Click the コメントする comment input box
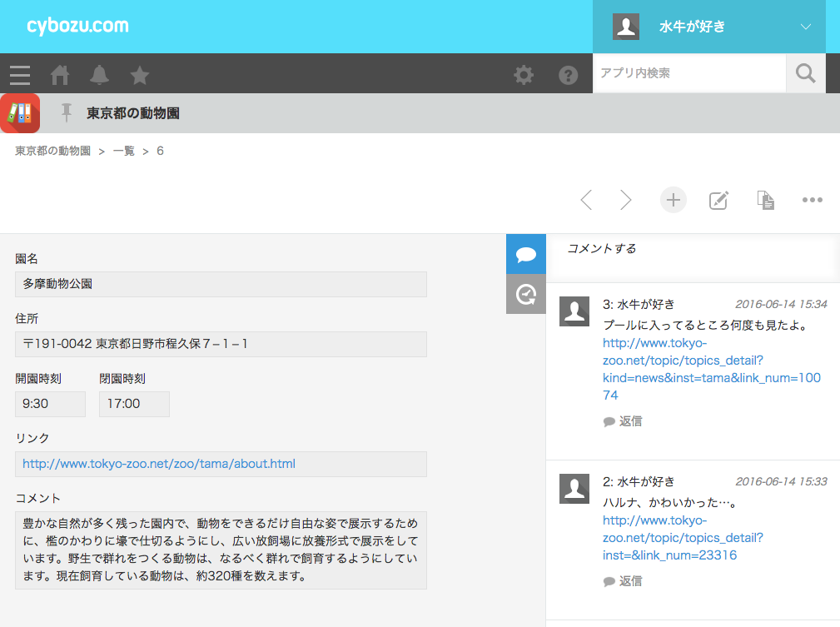The height and width of the screenshot is (627, 840). pyautogui.click(x=693, y=258)
